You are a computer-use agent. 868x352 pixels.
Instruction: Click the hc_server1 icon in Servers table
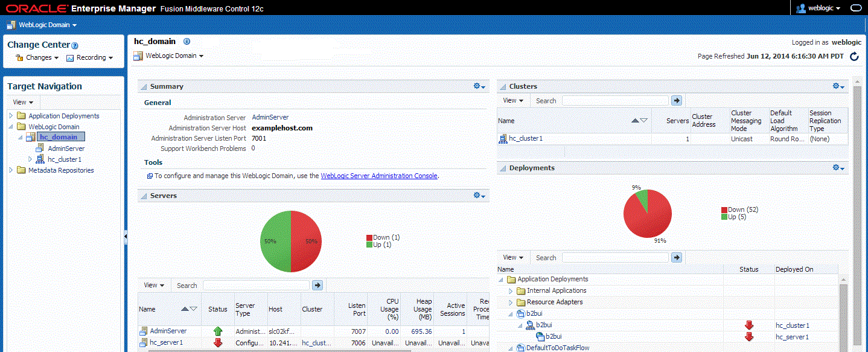[144, 342]
